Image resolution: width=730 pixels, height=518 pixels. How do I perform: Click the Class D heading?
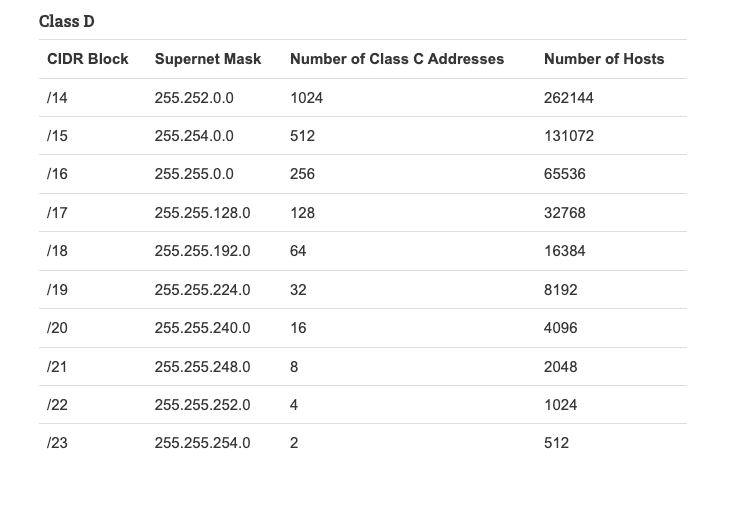pyautogui.click(x=67, y=21)
